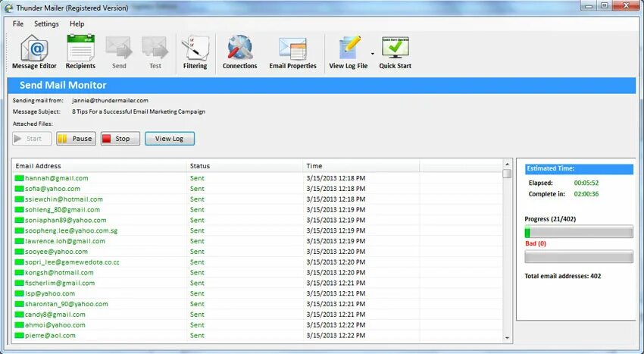The height and width of the screenshot is (354, 644).
Task: Stop the mail sending
Action: 120,139
